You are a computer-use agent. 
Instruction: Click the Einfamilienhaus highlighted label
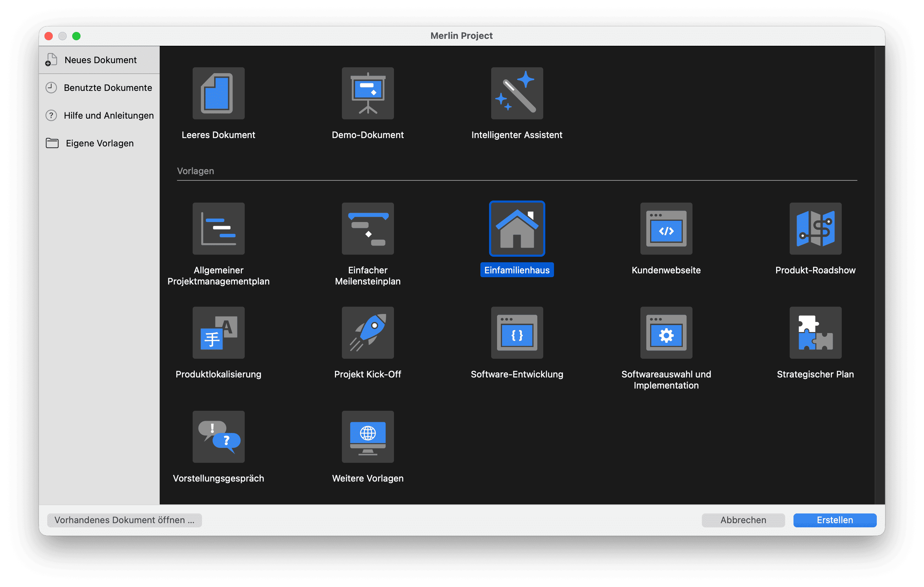tap(517, 270)
